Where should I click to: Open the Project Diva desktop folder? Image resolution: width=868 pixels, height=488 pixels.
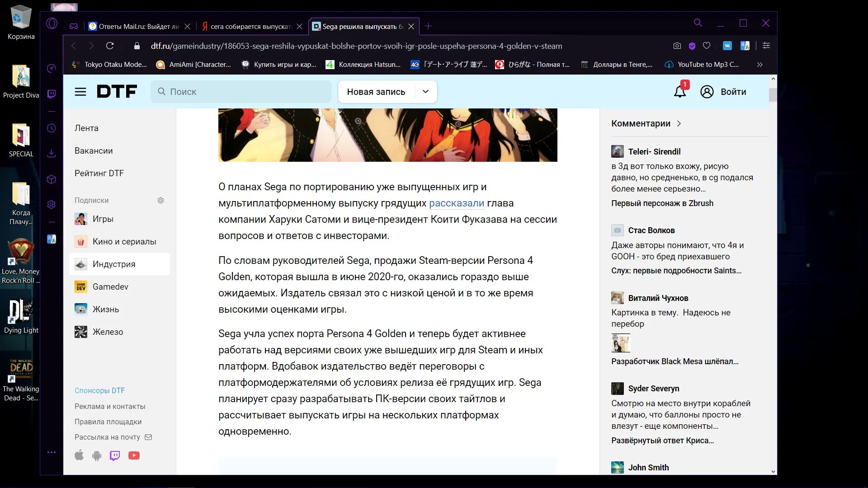[x=21, y=81]
